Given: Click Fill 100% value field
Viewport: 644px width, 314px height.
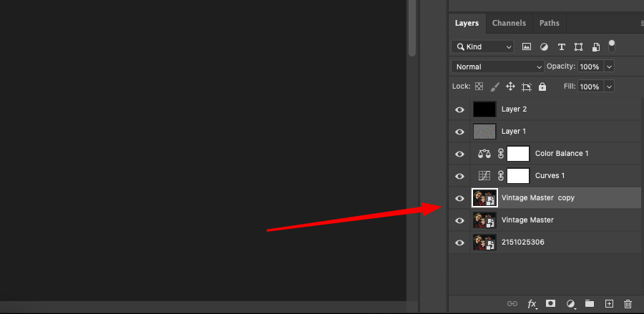Looking at the screenshot, I should click(x=590, y=87).
